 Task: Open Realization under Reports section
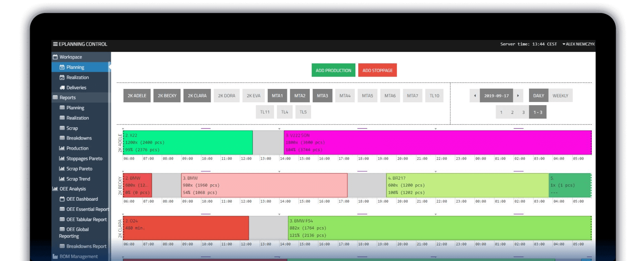click(77, 118)
